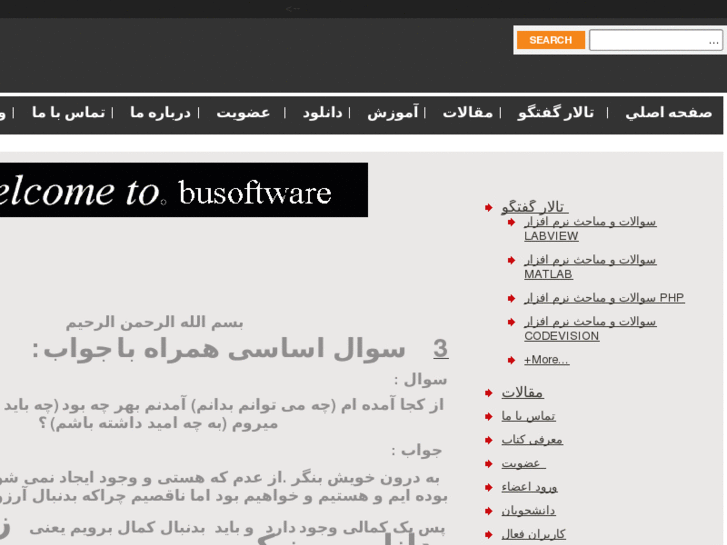Click the red bullet beside +More...

coord(511,360)
